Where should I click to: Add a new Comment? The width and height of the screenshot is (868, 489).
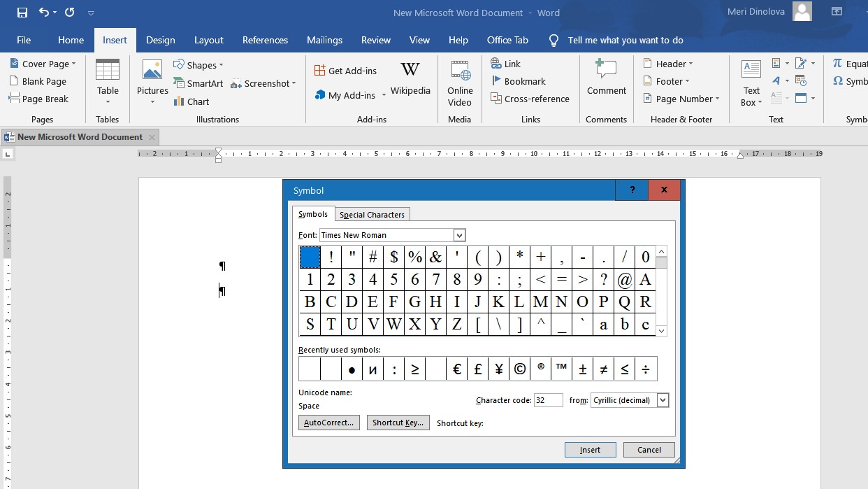pyautogui.click(x=607, y=78)
